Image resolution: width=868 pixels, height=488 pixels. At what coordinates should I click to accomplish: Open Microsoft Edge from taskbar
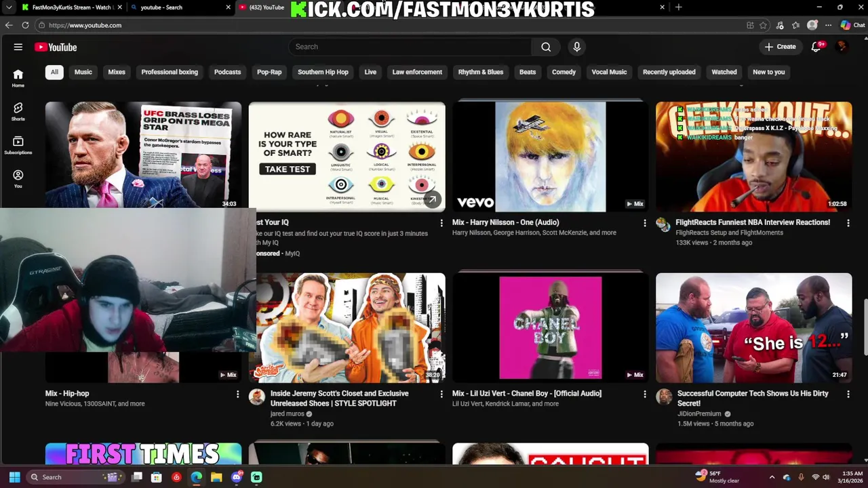point(197,477)
